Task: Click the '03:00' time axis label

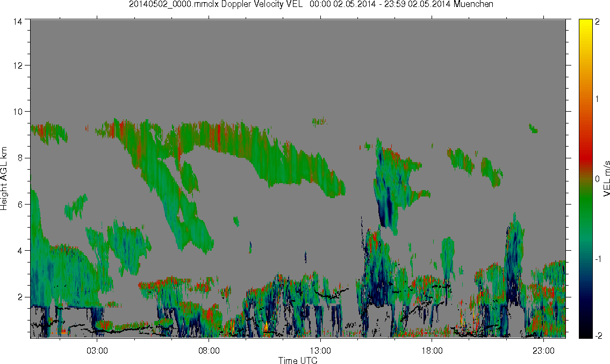Action: [x=97, y=351]
